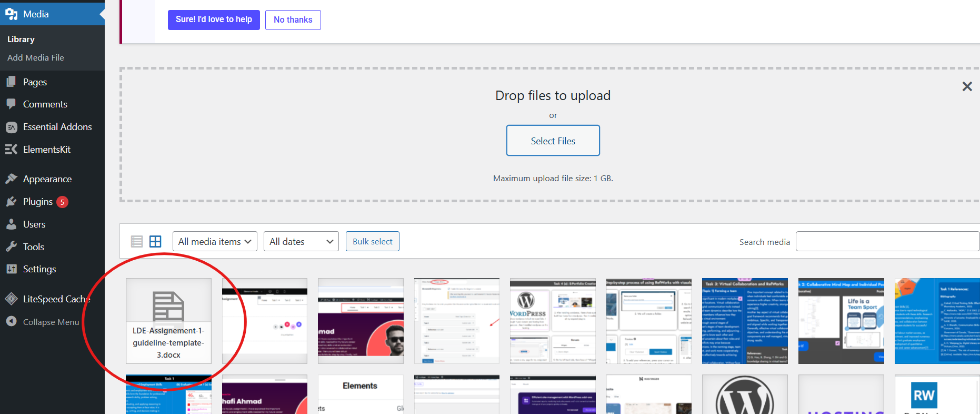The width and height of the screenshot is (980, 414).
Task: Open the All dates filter dropdown
Action: coord(301,242)
